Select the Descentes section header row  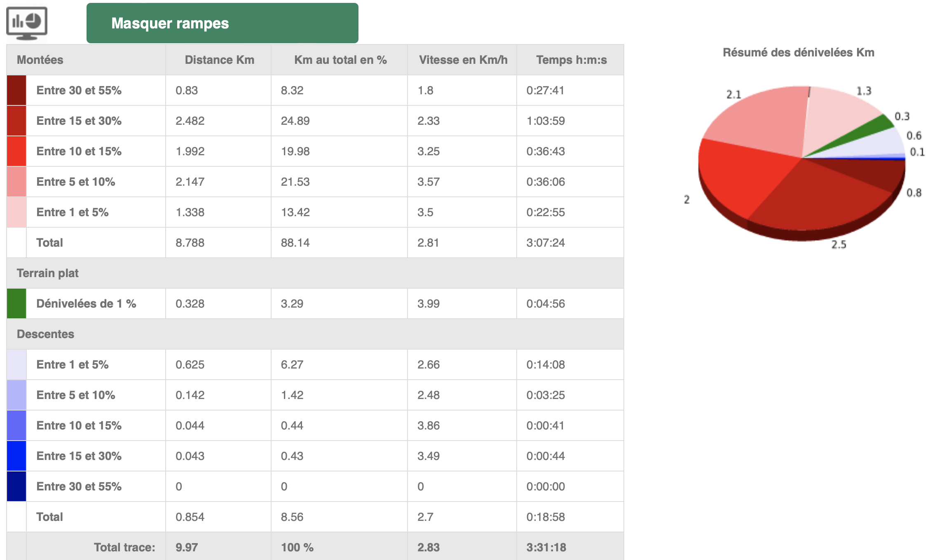coord(45,334)
